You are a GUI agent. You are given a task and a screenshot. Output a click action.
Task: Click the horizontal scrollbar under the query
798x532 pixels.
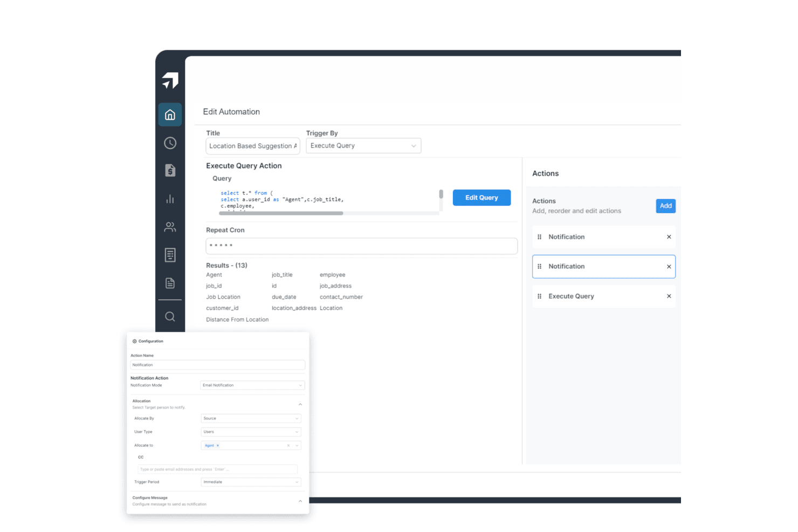tap(281, 213)
